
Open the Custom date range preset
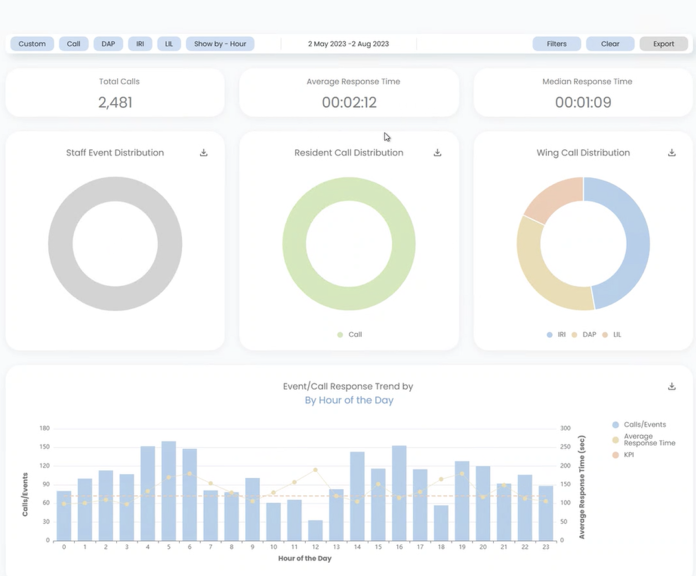pos(32,44)
